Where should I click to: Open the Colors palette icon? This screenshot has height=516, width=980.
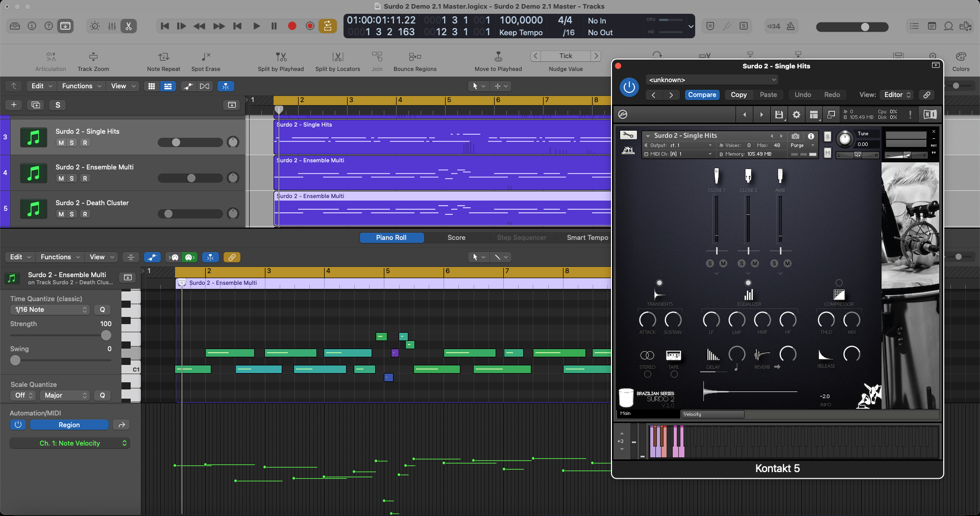pyautogui.click(x=961, y=57)
